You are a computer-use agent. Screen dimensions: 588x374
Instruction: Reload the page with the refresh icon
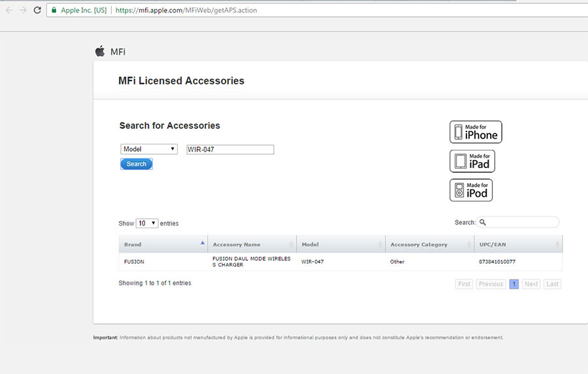pos(37,10)
